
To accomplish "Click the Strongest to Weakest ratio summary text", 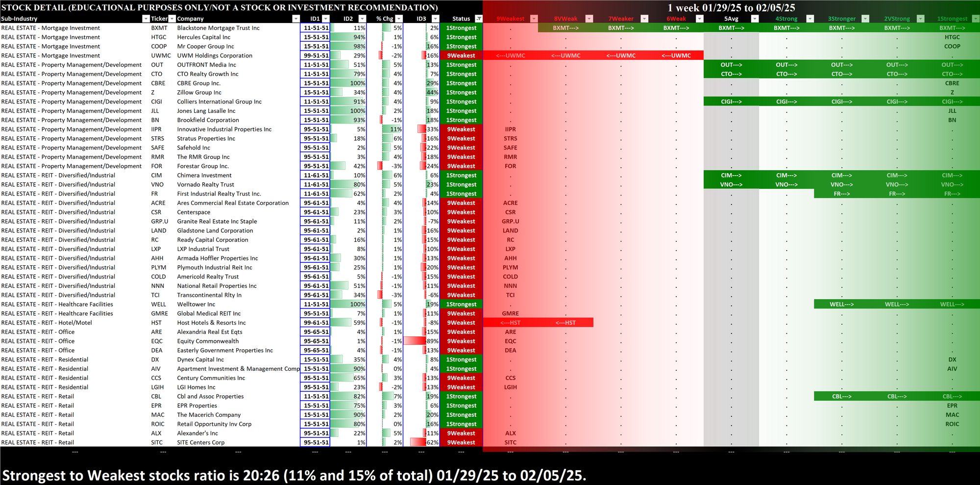I will (x=294, y=475).
